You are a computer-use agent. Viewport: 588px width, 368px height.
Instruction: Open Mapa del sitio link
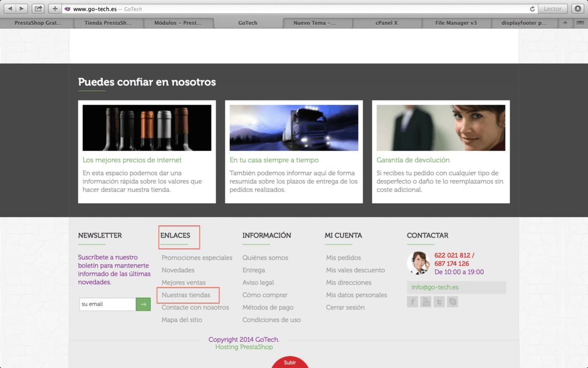click(182, 320)
